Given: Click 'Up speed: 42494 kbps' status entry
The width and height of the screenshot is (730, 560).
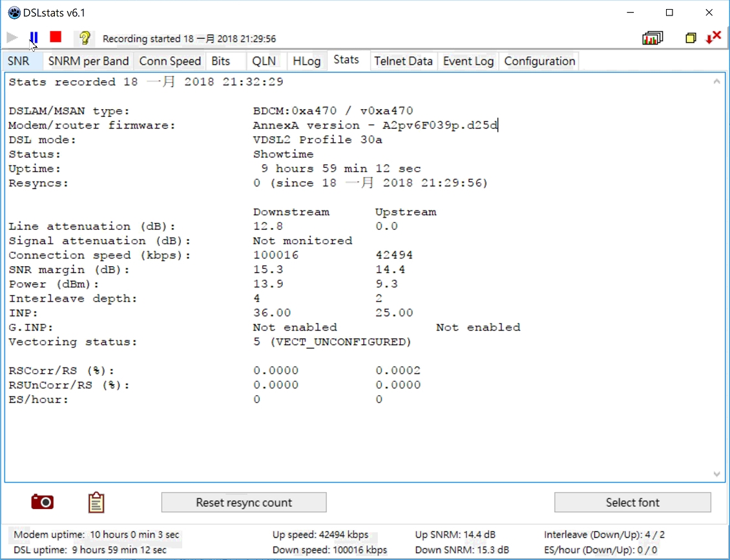Looking at the screenshot, I should click(320, 535).
